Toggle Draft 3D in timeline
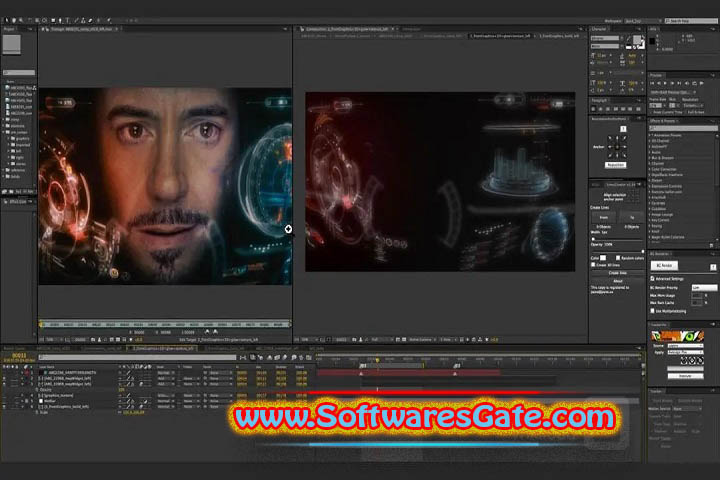The height and width of the screenshot is (480, 720). click(260, 357)
